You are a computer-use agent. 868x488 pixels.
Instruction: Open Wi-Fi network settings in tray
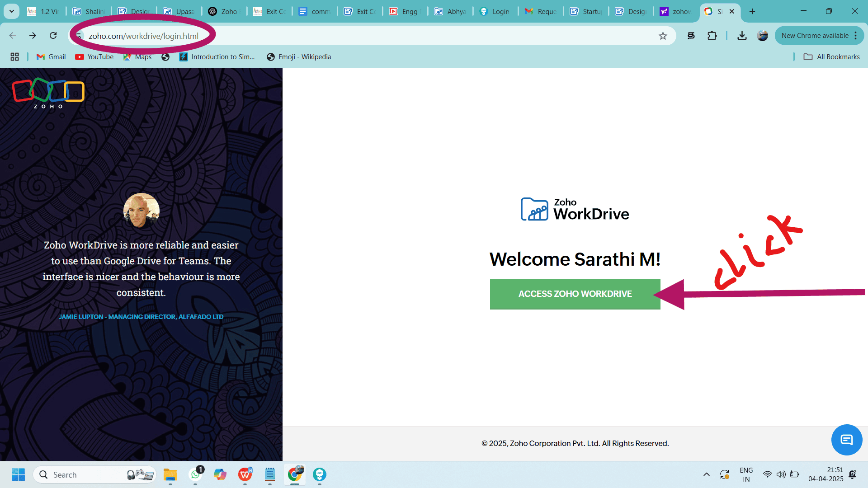click(767, 474)
